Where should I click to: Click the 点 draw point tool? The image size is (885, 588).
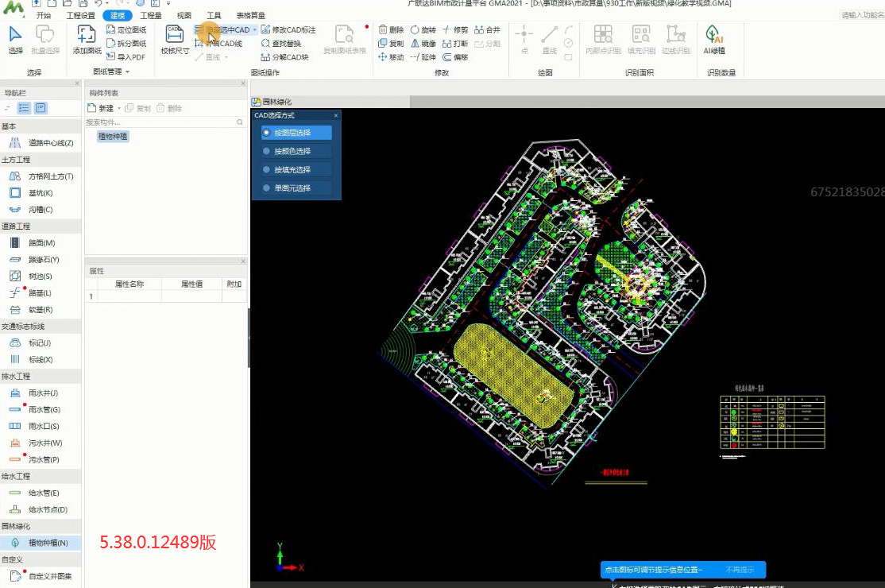(x=524, y=40)
